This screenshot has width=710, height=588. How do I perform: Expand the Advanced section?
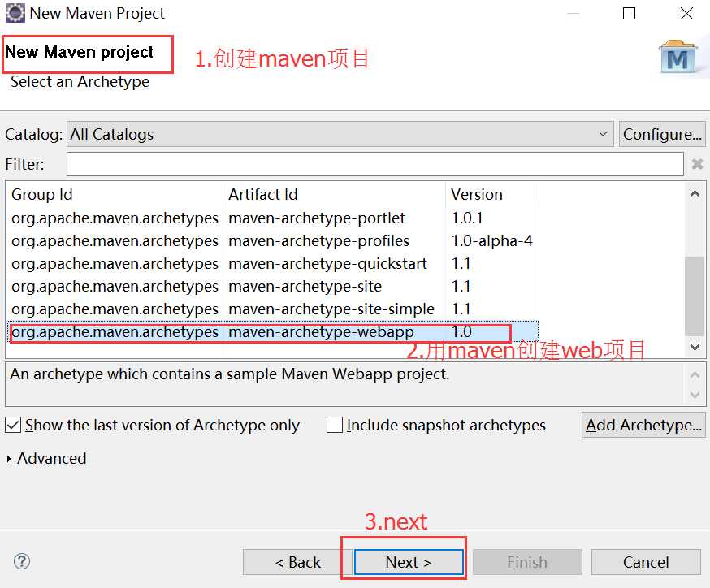point(46,459)
